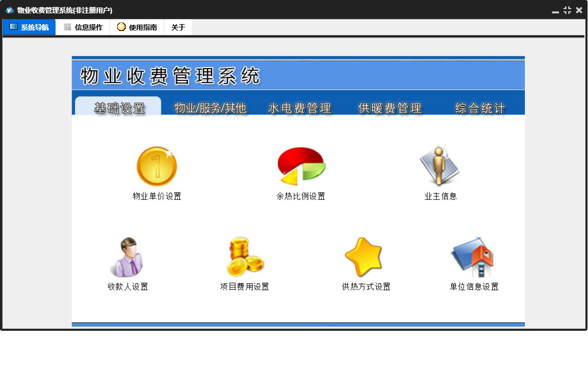
Task: Click the 余热比例设置 label
Action: [x=301, y=196]
